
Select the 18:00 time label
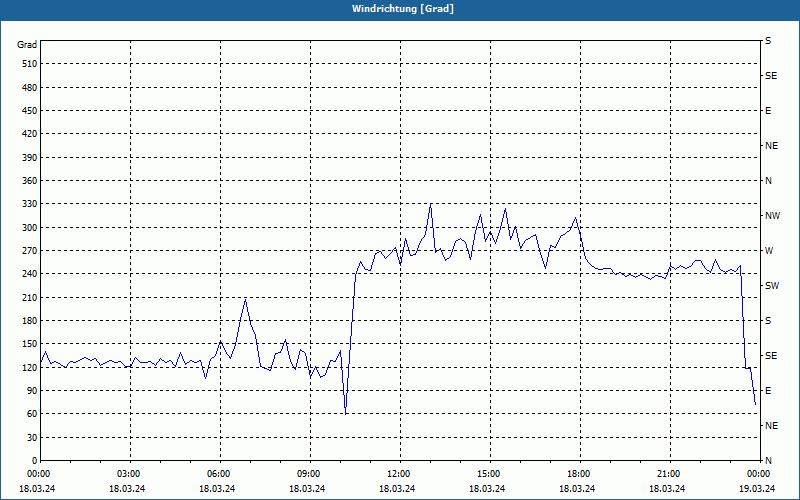(x=578, y=474)
